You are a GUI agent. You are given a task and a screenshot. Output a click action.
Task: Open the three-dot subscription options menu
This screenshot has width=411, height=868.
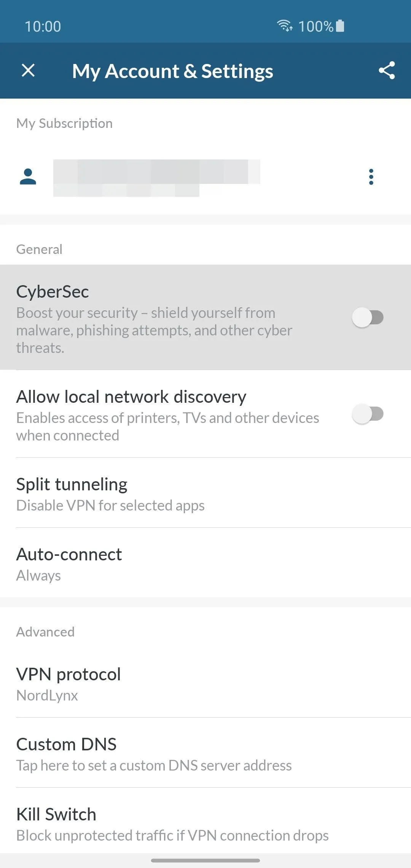pos(371,177)
